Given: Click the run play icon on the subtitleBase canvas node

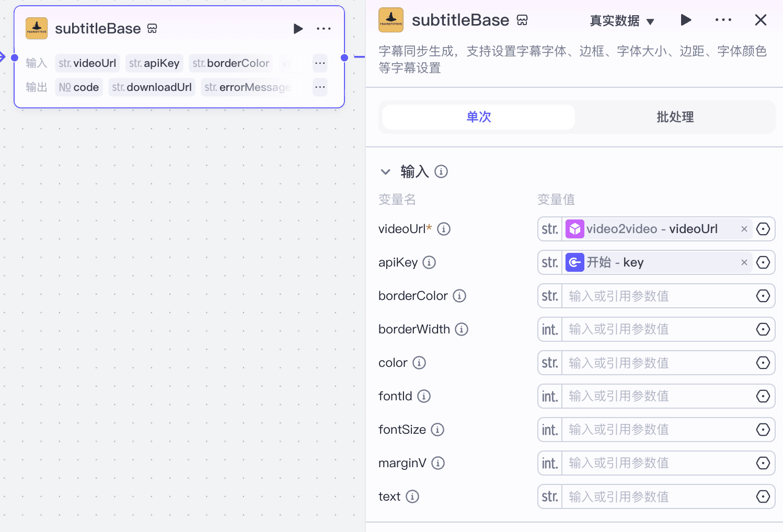Looking at the screenshot, I should [298, 29].
